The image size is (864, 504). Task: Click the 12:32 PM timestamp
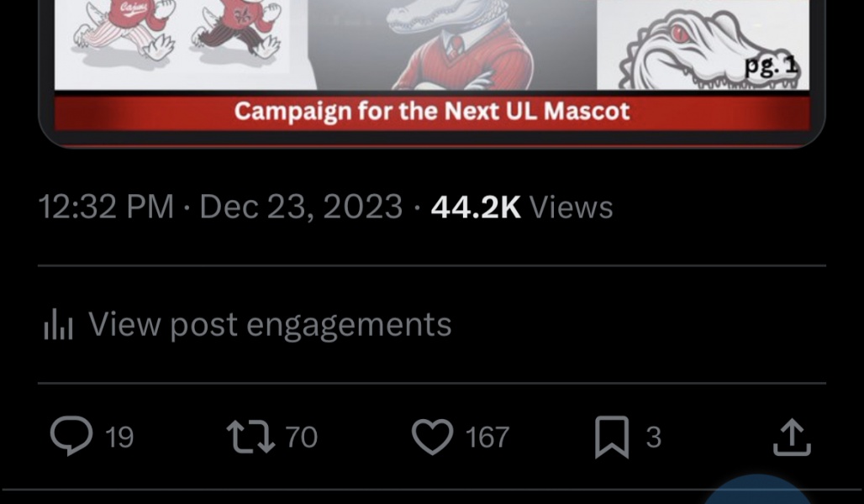[106, 207]
